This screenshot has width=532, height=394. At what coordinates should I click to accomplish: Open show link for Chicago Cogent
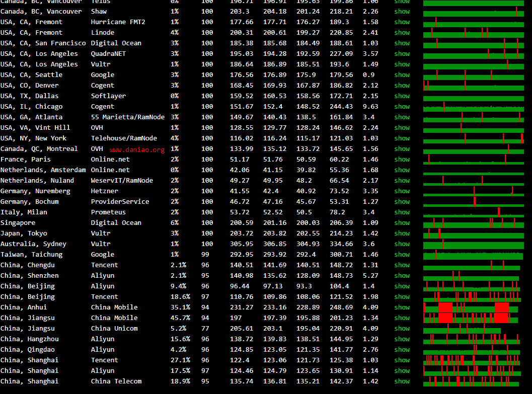coord(402,107)
